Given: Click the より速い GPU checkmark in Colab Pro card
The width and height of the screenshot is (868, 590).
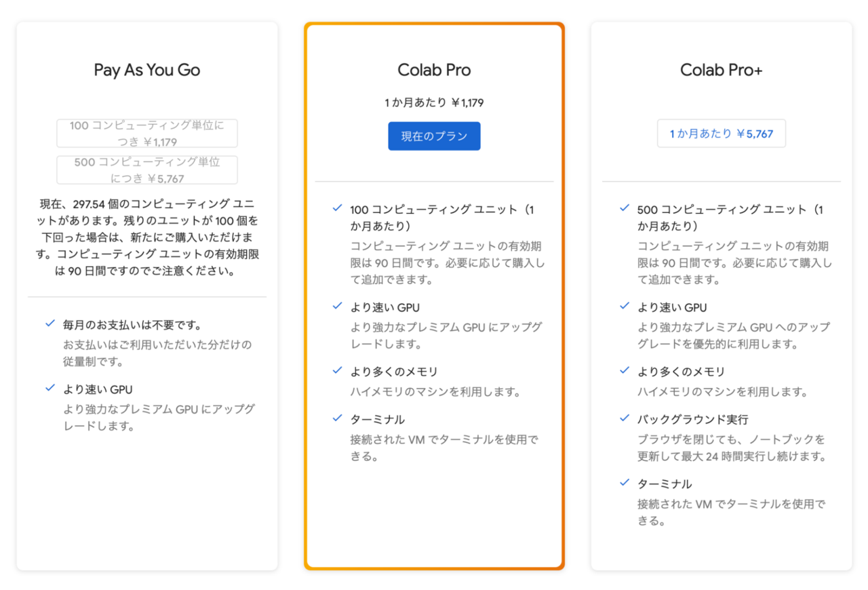Looking at the screenshot, I should tap(337, 307).
